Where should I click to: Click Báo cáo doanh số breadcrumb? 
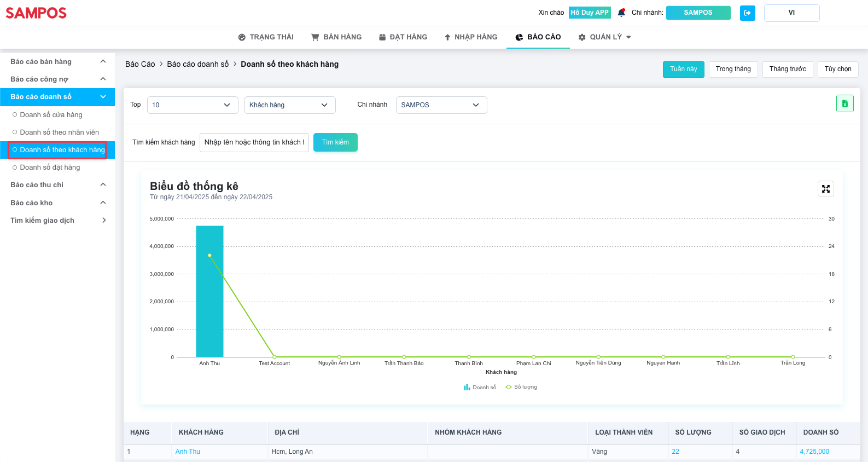coord(198,64)
